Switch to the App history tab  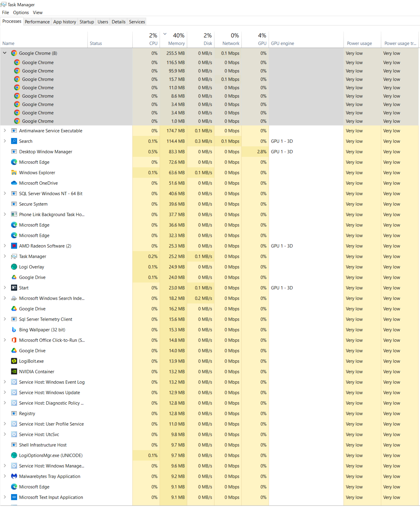[x=65, y=22]
